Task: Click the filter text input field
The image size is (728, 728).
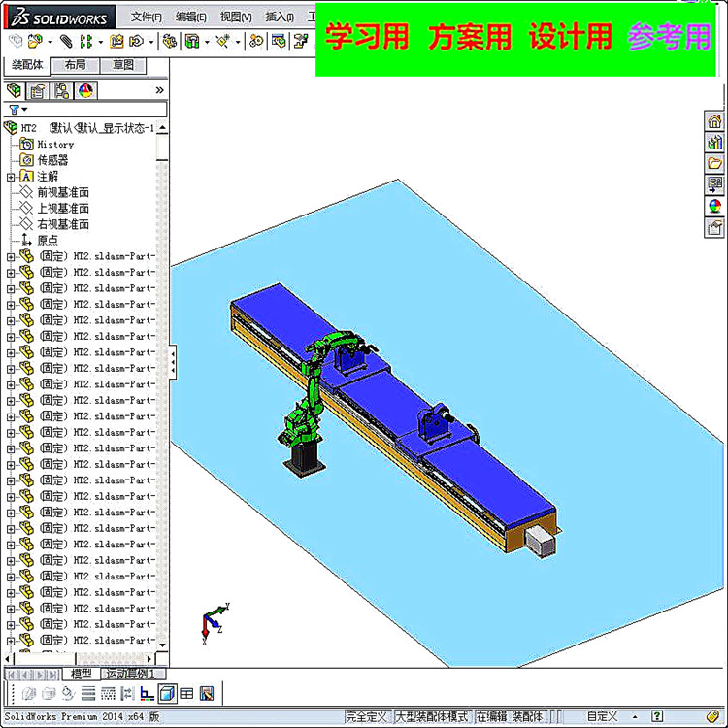Action: click(96, 110)
